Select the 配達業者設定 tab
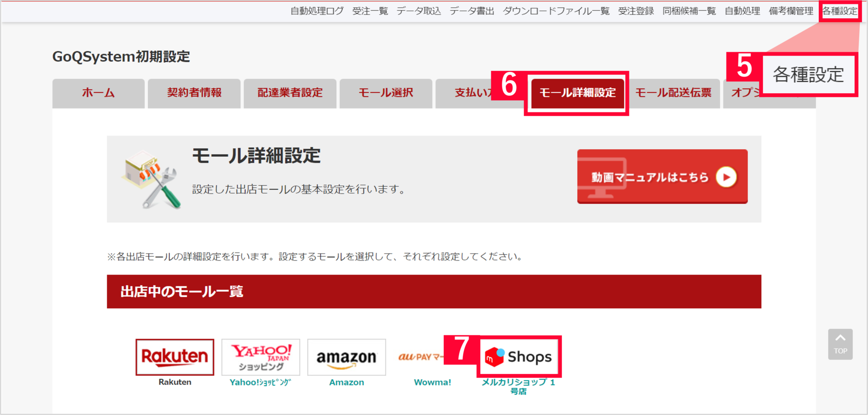 tap(290, 93)
